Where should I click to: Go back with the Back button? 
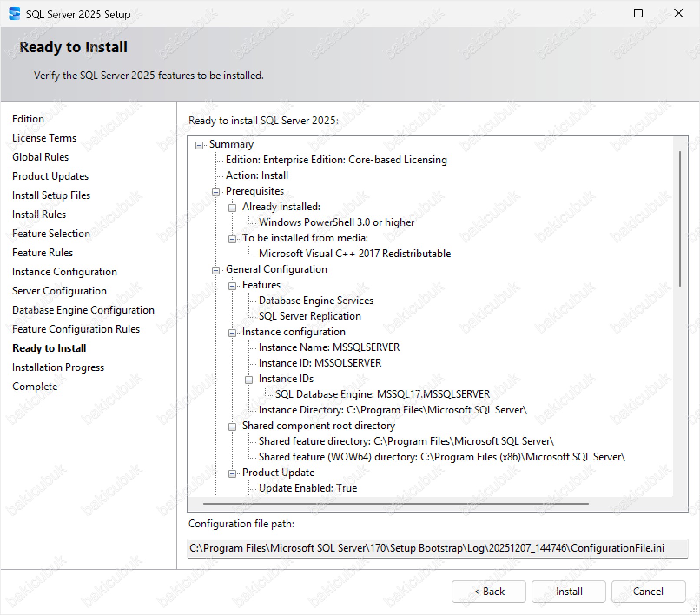[x=489, y=591]
